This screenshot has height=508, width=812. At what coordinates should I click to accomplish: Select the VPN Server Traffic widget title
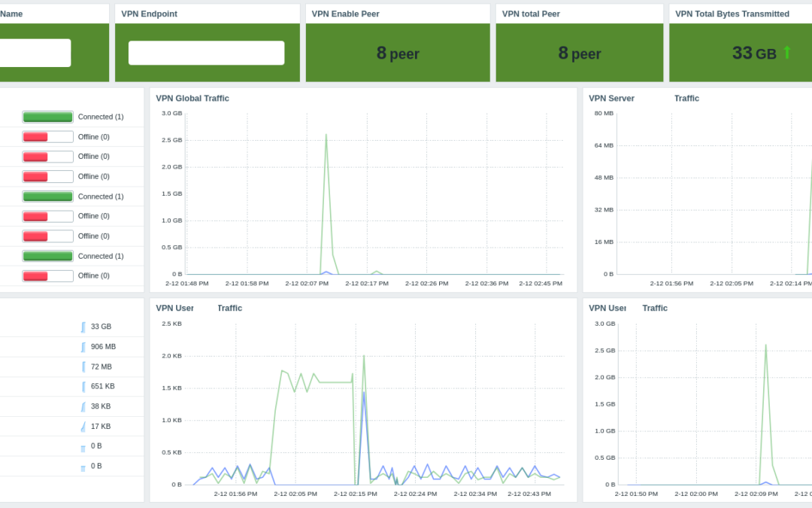click(x=644, y=99)
